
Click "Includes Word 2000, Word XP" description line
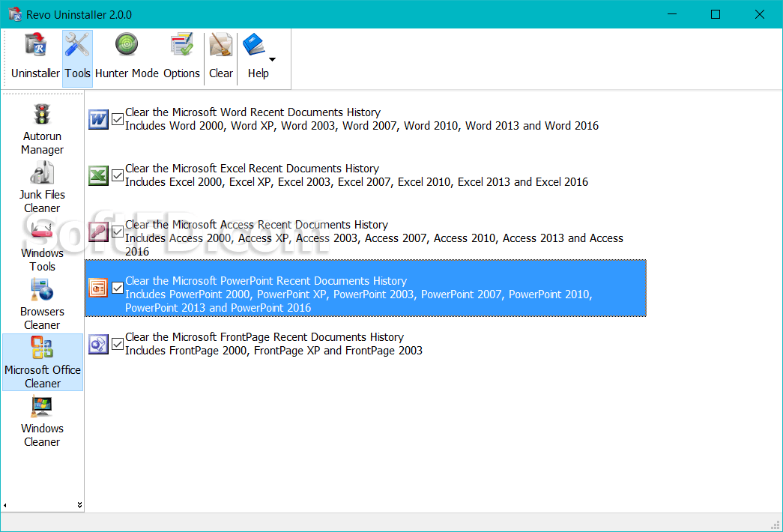(x=362, y=126)
